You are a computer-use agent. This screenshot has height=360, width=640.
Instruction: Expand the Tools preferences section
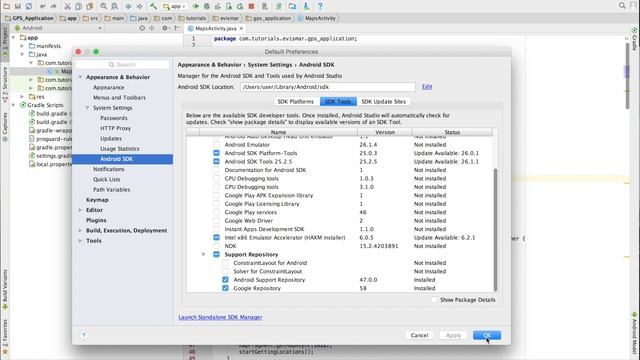tap(80, 240)
